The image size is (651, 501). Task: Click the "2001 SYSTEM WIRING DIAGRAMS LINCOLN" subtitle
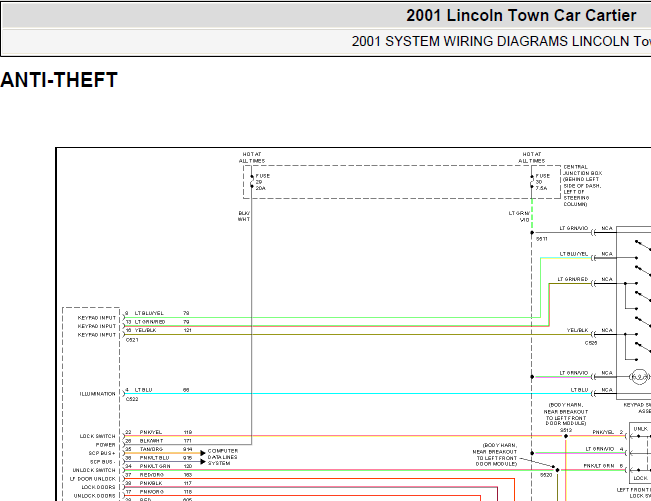pos(490,42)
